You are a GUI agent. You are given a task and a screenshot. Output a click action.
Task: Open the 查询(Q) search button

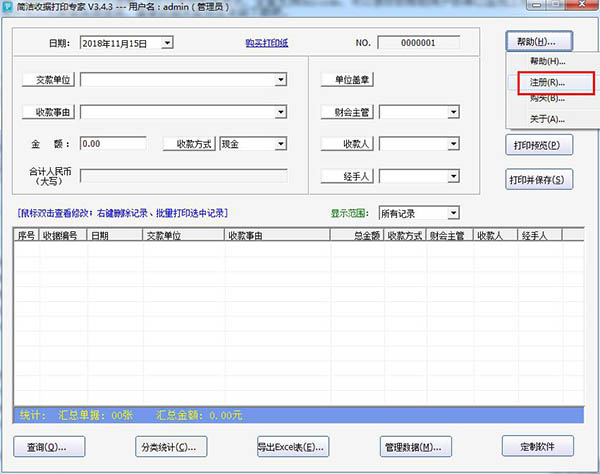[x=48, y=446]
